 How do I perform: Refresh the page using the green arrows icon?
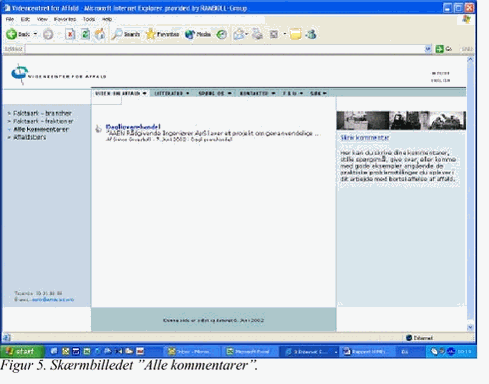(85, 34)
